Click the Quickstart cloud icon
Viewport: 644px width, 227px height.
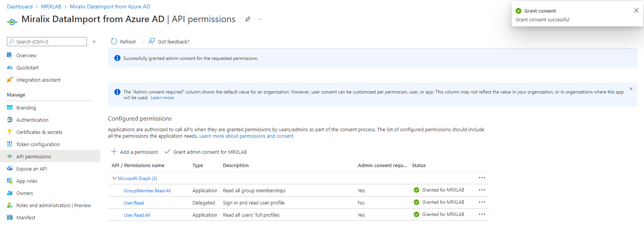coord(10,68)
